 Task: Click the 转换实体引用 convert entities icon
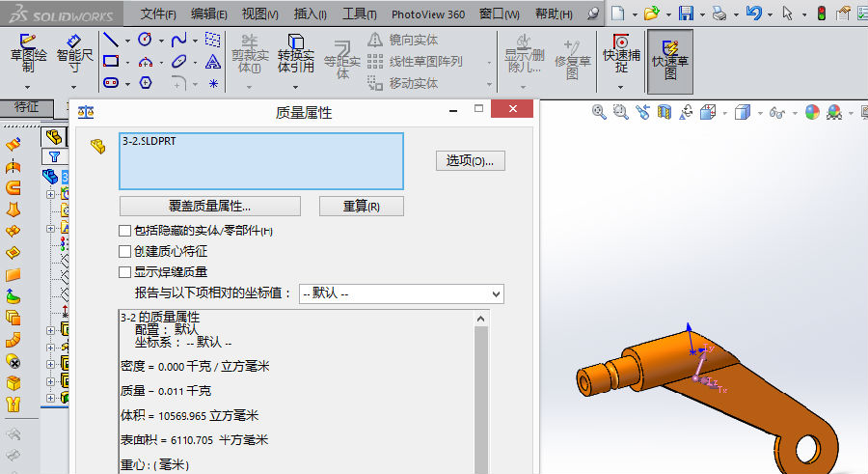tap(295, 55)
